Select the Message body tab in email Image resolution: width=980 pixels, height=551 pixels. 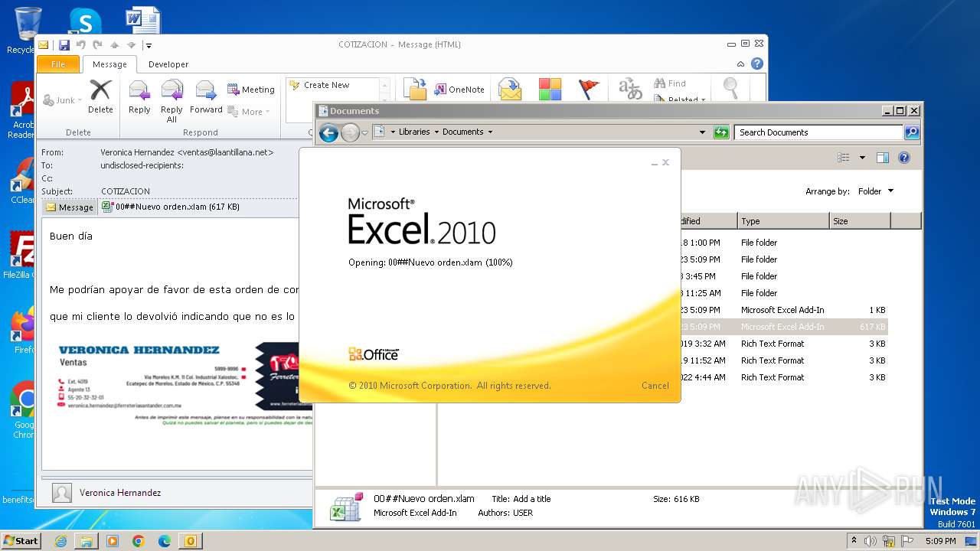pos(70,207)
